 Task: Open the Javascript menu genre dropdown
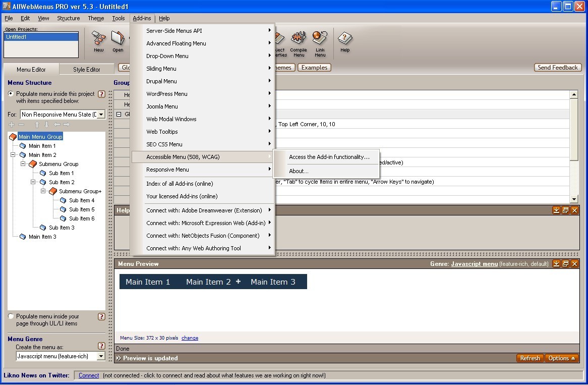click(x=101, y=356)
